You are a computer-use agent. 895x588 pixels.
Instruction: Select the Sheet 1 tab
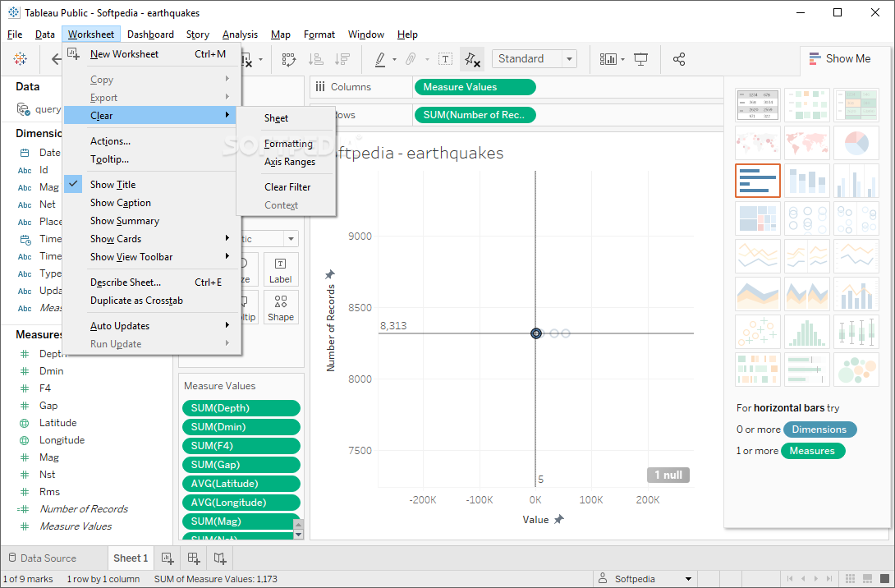(x=131, y=558)
